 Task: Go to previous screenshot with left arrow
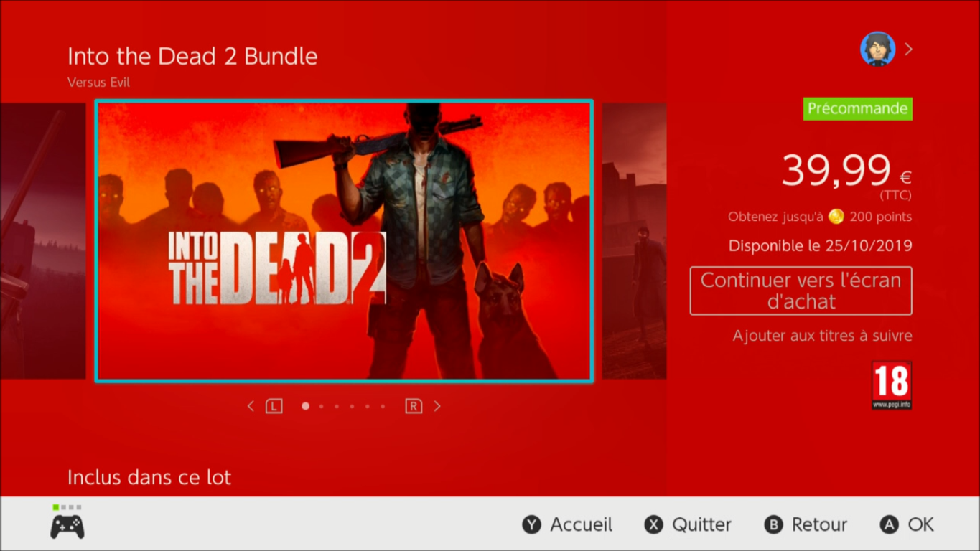pos(251,406)
